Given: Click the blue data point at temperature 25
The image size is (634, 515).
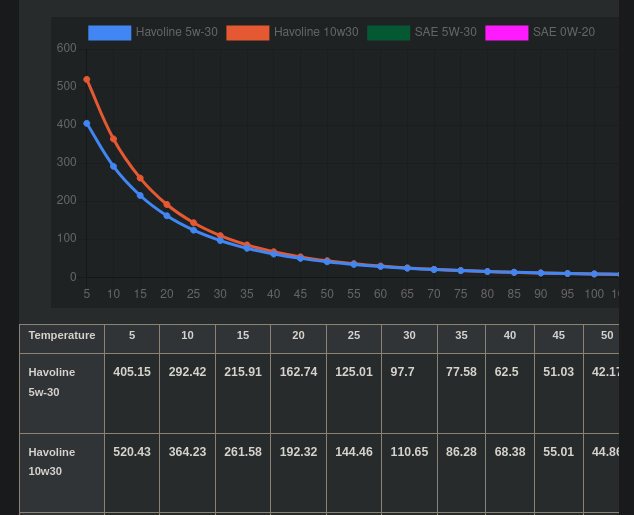Looking at the screenshot, I should [194, 230].
